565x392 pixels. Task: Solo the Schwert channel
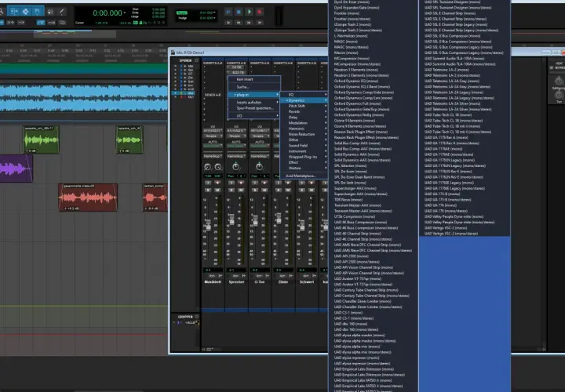302,190
